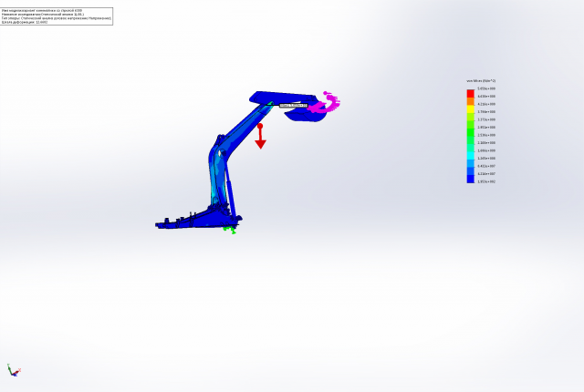This screenshot has width=584, height=392.
Task: Click the topmost maximum value of legend
Action: [486, 89]
